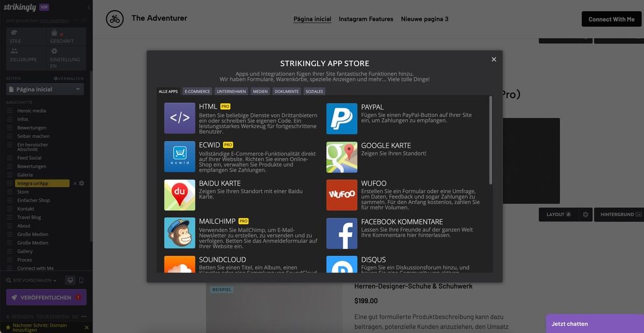Click the app list scrollbar in dialog
The height and width of the screenshot is (333, 644).
pos(490,140)
